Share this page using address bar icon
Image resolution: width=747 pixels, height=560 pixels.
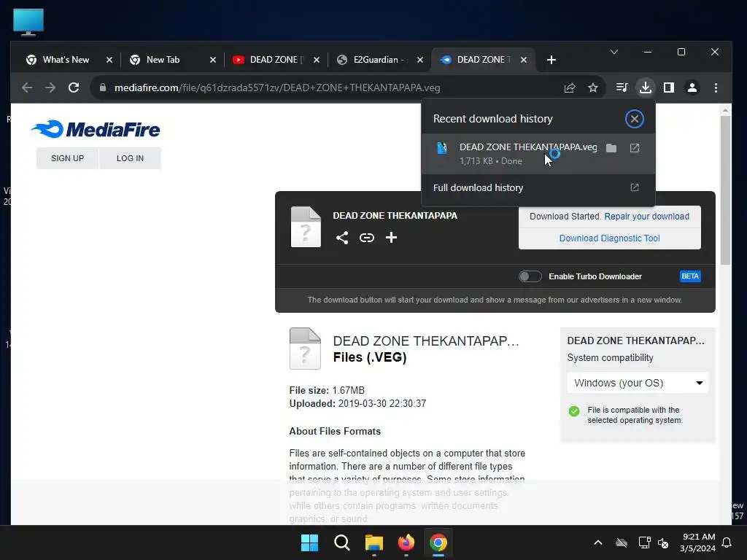[569, 87]
